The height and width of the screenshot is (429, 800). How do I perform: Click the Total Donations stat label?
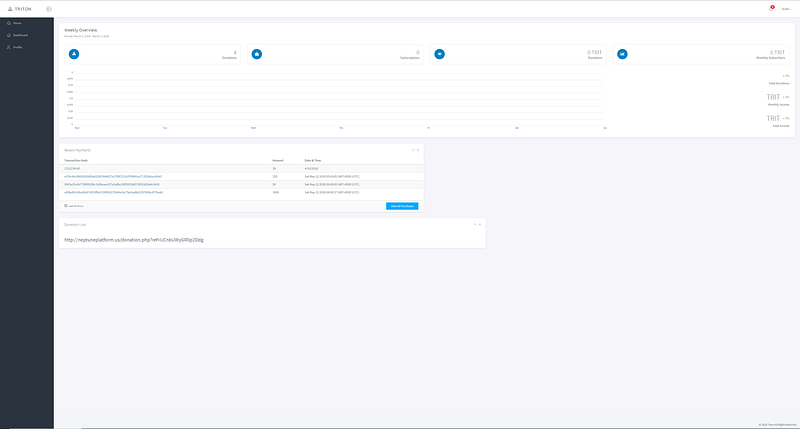(779, 83)
